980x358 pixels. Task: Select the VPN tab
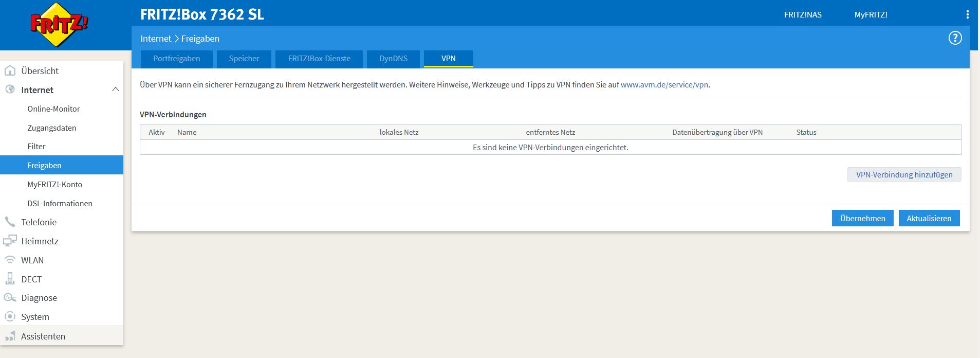[449, 59]
